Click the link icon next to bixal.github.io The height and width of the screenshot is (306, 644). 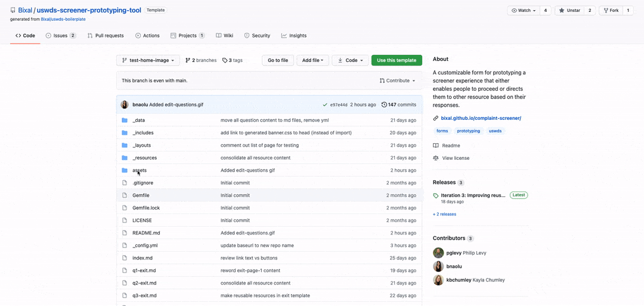click(436, 118)
